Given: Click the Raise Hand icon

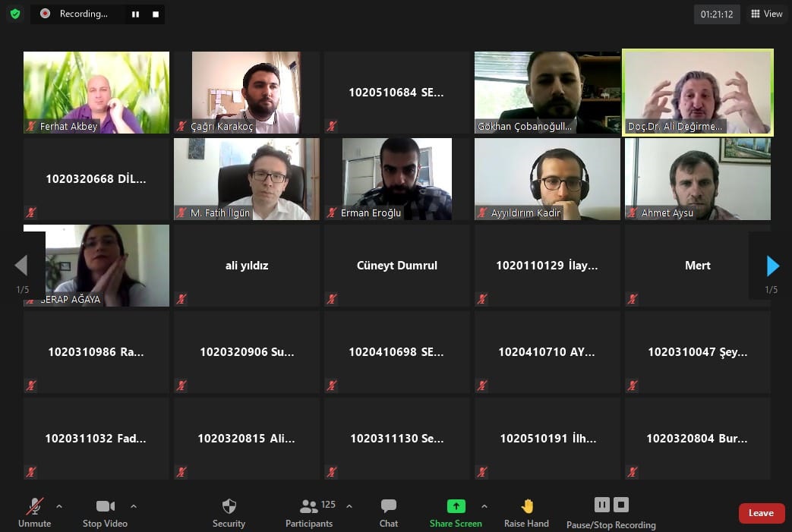Looking at the screenshot, I should point(527,505).
